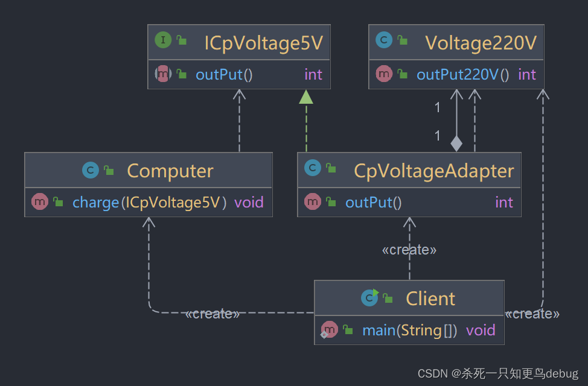Click the lock icon on ICpVoltage5V header
Viewport: 588px width, 386px height.
182,39
